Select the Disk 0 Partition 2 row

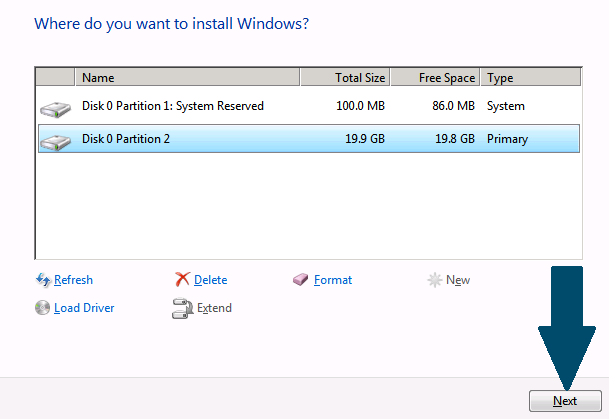tap(309, 139)
